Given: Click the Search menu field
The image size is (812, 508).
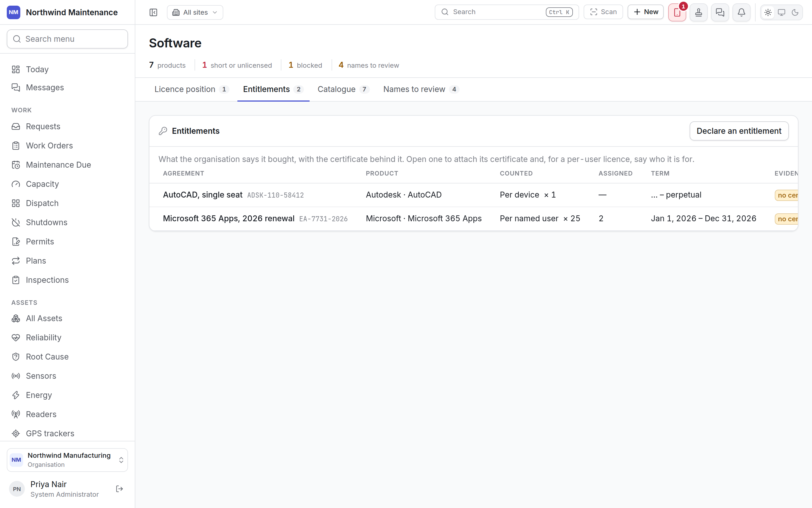Looking at the screenshot, I should (x=67, y=39).
